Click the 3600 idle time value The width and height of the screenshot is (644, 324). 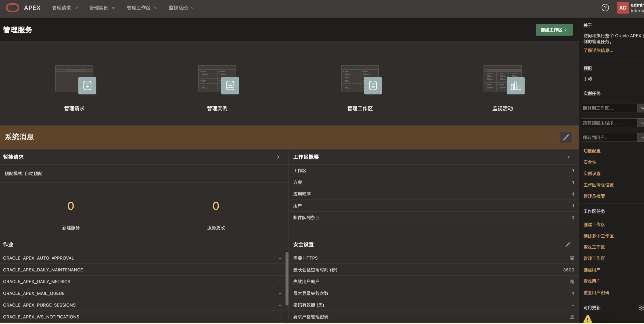click(569, 270)
